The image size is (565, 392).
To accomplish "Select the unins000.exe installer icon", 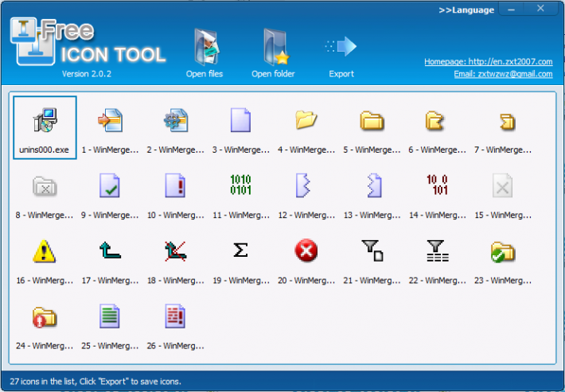I will 45,127.
